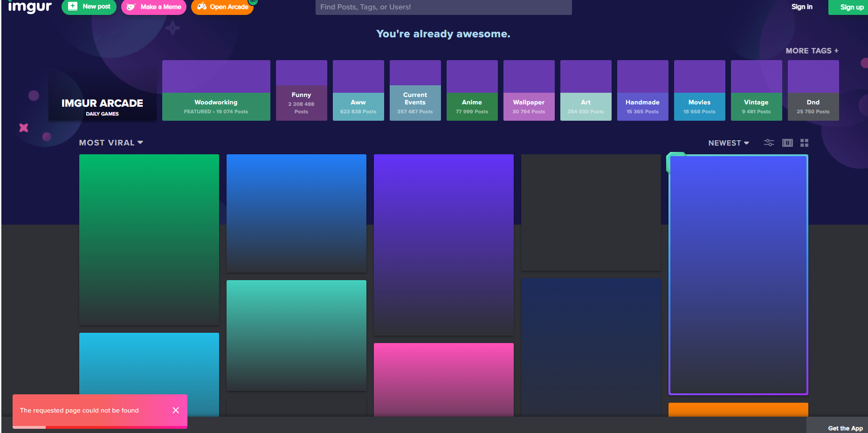Dismiss the page not found notification

[x=176, y=410]
